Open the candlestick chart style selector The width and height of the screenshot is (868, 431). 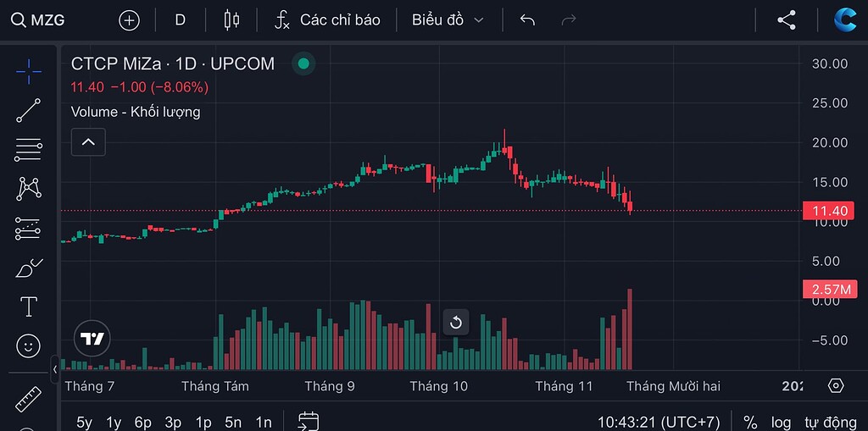coord(231,19)
